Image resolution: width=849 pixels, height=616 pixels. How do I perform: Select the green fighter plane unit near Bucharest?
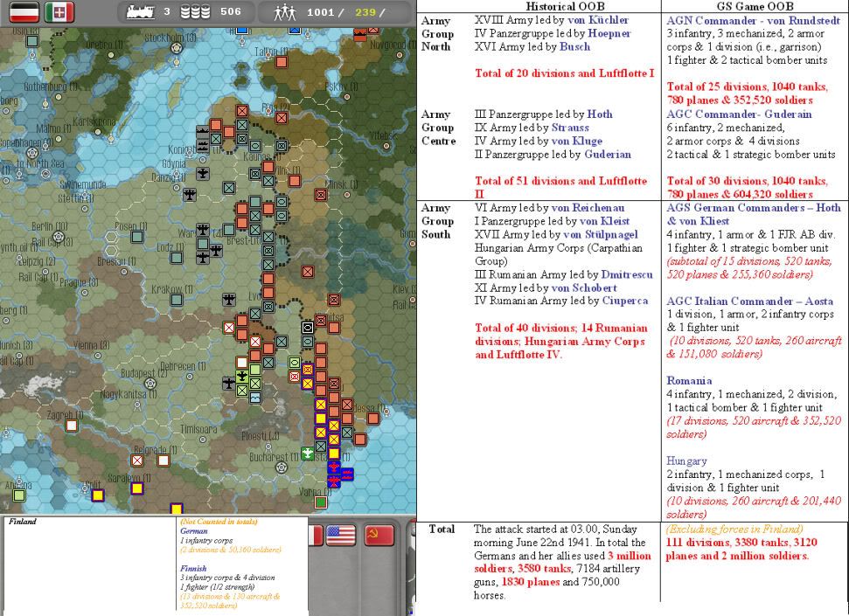click(x=307, y=453)
